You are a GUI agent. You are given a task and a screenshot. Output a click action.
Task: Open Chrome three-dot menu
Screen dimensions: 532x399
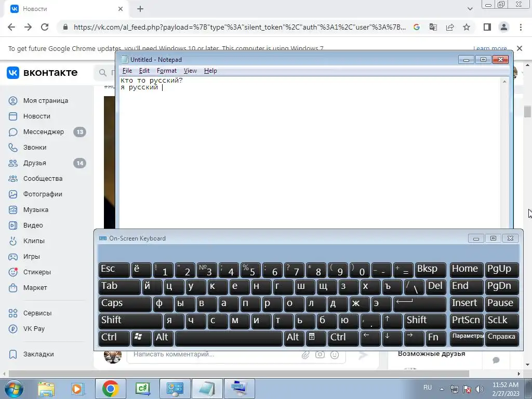[x=521, y=27]
